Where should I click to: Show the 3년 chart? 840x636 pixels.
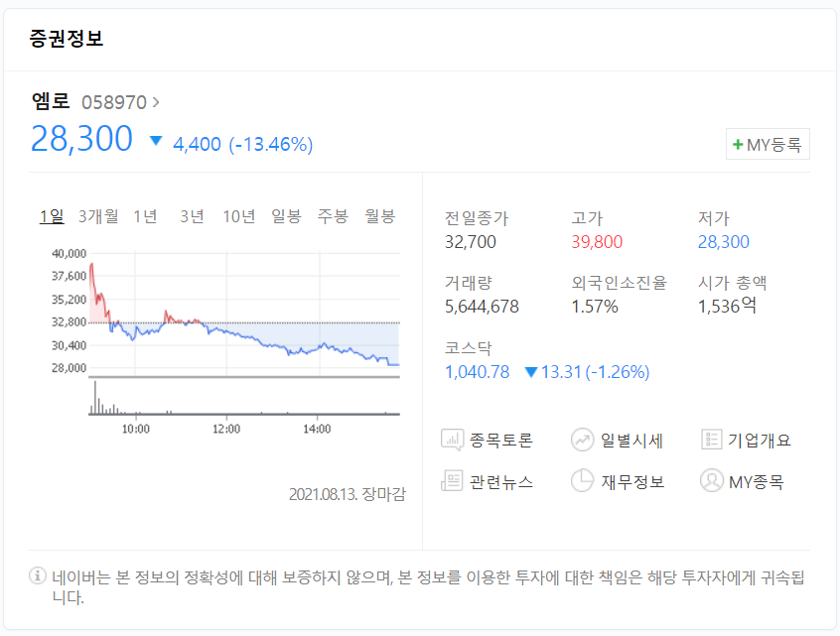click(192, 216)
